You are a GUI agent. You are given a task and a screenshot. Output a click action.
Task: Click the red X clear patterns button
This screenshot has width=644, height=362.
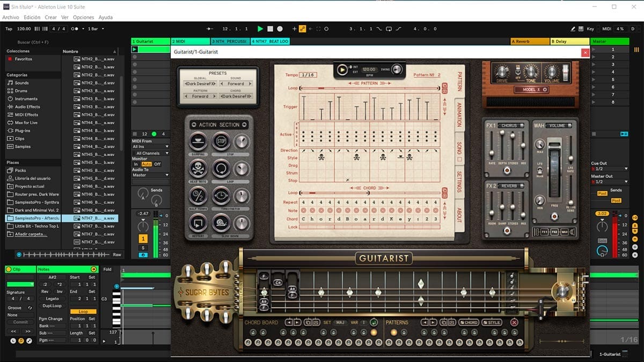(514, 322)
